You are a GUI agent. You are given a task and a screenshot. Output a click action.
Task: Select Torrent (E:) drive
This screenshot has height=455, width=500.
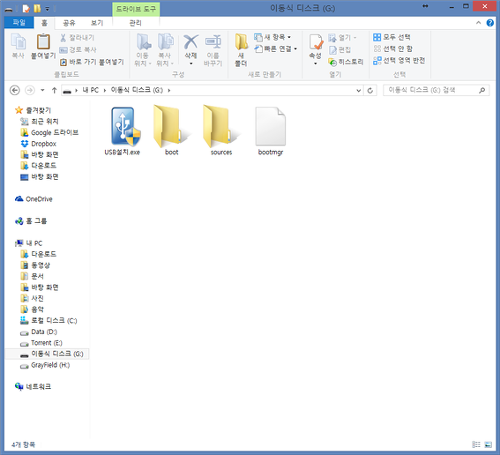pyautogui.click(x=41, y=343)
